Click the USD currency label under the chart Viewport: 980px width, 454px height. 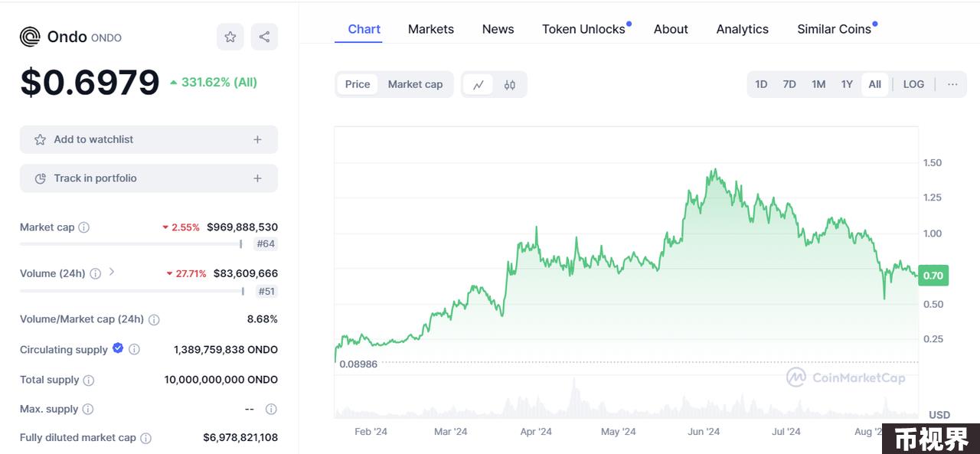point(939,415)
